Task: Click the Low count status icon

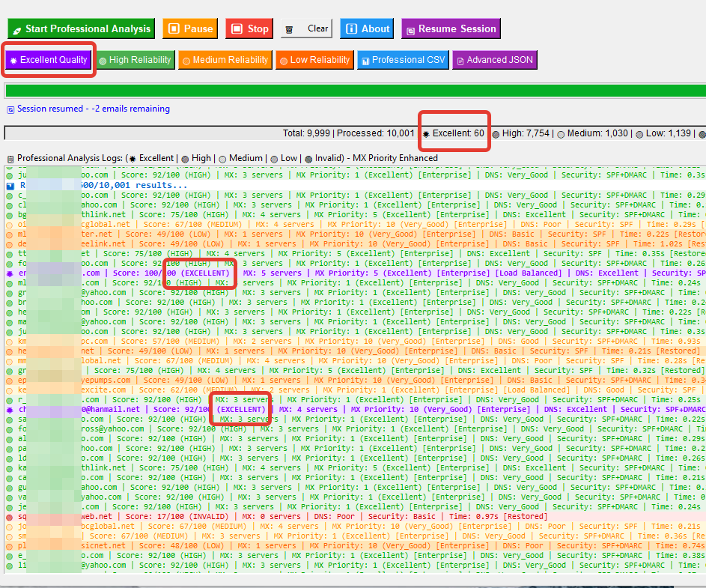Action: coord(640,134)
